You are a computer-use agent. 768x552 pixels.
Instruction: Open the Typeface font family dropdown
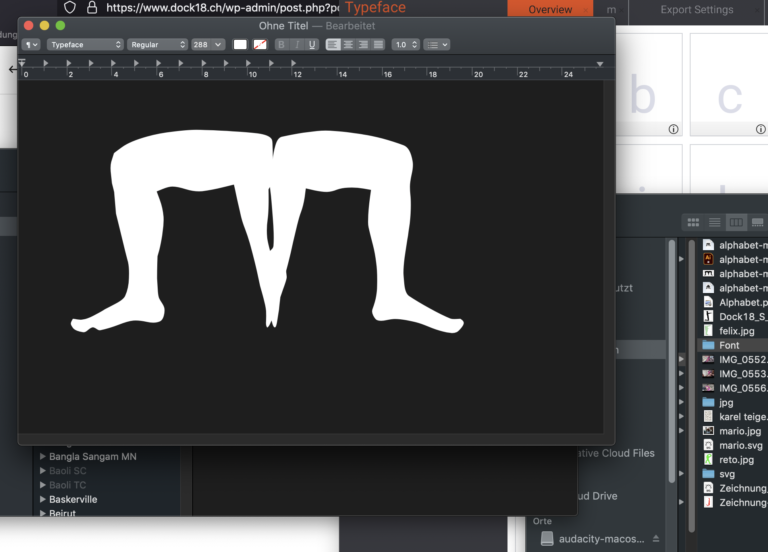tap(85, 45)
